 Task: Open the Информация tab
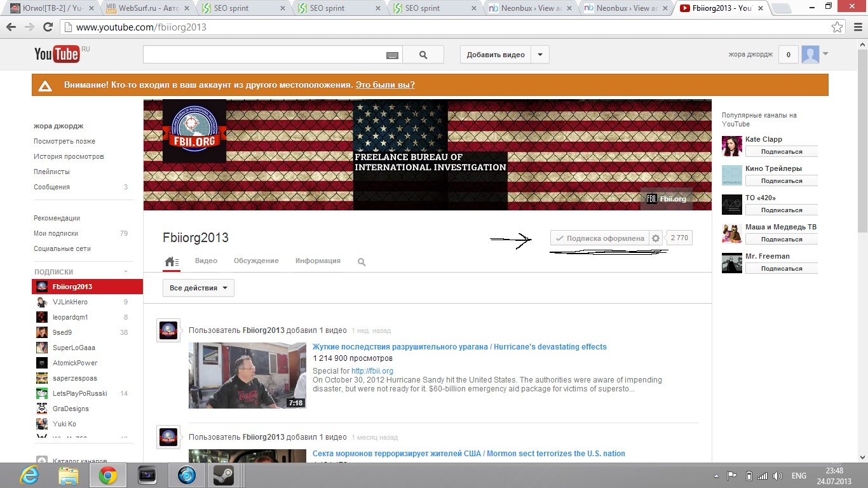318,261
